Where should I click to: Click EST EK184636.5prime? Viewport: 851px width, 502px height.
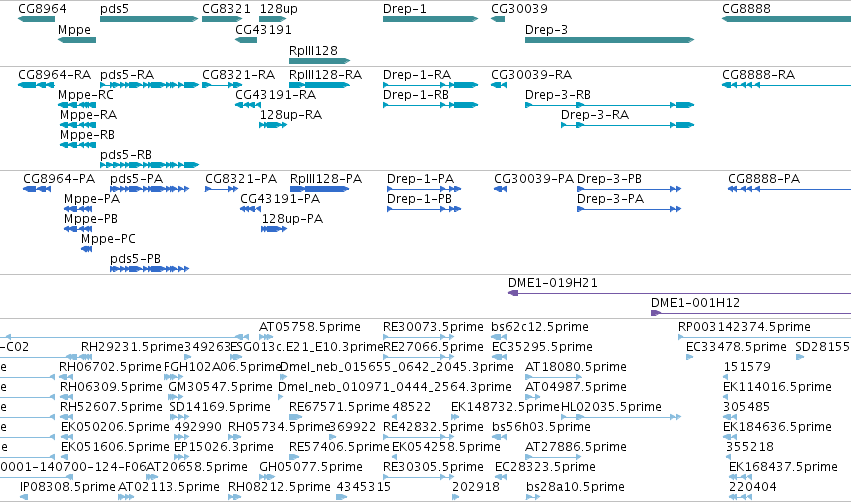731,437
